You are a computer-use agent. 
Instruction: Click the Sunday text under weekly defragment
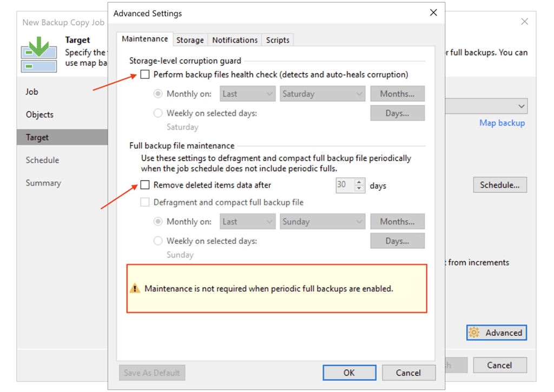click(180, 255)
